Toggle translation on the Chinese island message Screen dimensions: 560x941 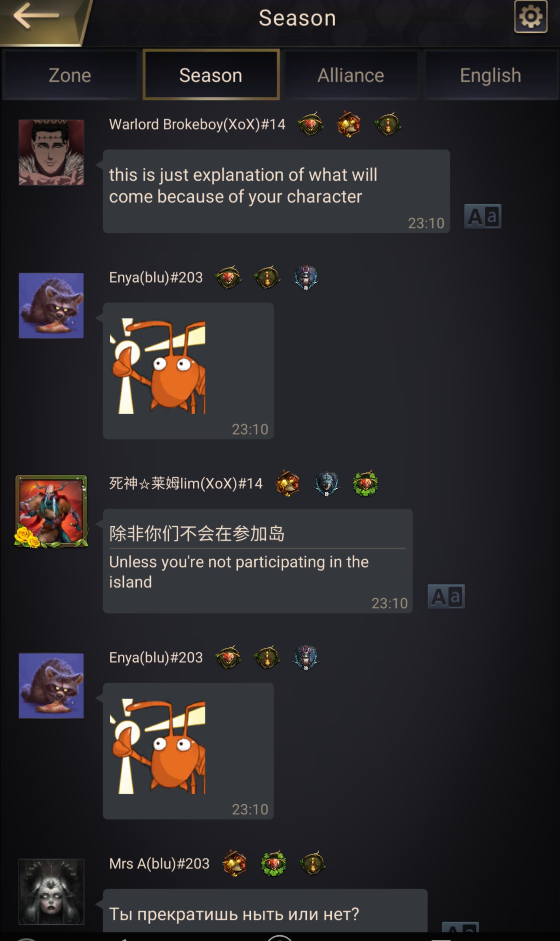click(446, 597)
